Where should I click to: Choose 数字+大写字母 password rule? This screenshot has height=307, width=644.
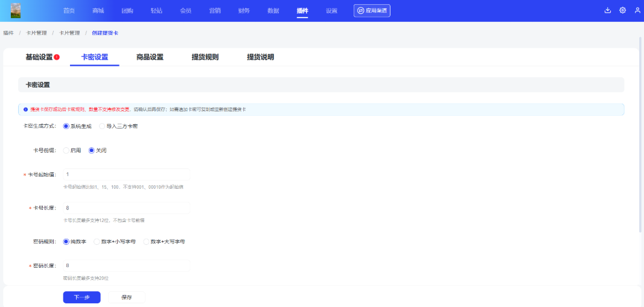pos(146,241)
